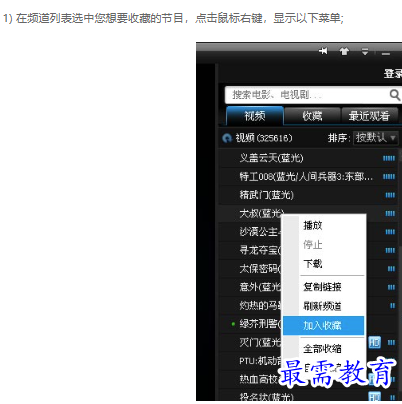This screenshot has width=402, height=404.
Task: Select channel 意外(蓝光)
Action: coord(260,287)
